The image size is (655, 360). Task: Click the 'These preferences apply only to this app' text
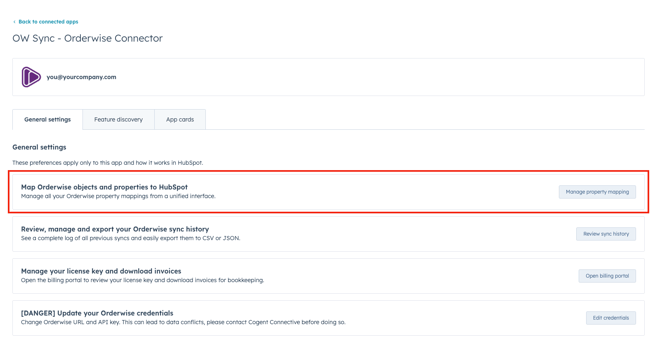point(107,163)
